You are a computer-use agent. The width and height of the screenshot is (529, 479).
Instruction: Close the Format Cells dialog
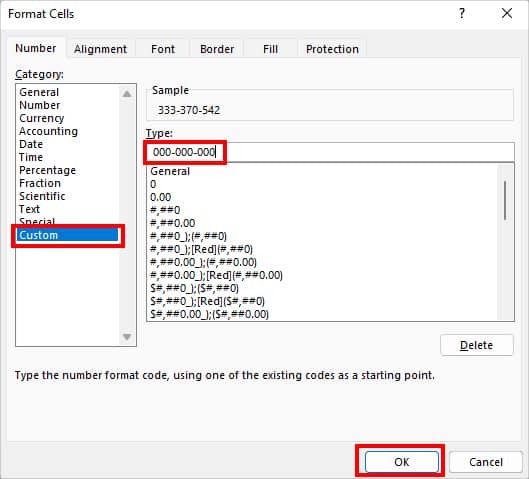(507, 13)
